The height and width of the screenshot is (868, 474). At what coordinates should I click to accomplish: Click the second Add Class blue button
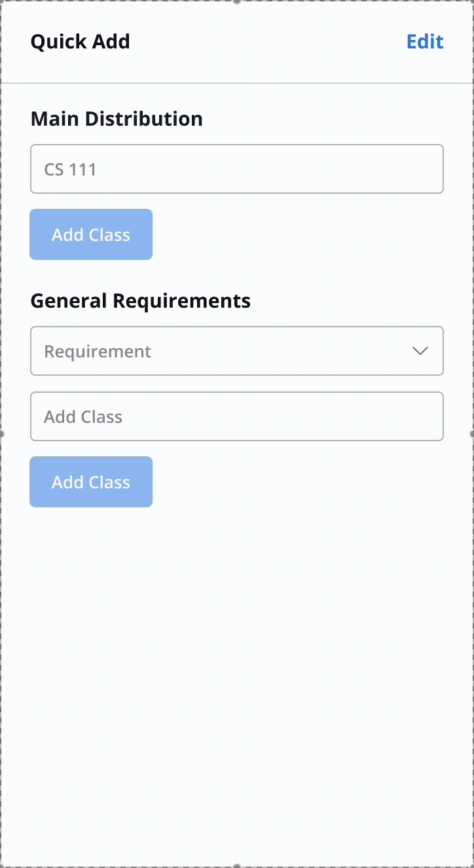[90, 482]
